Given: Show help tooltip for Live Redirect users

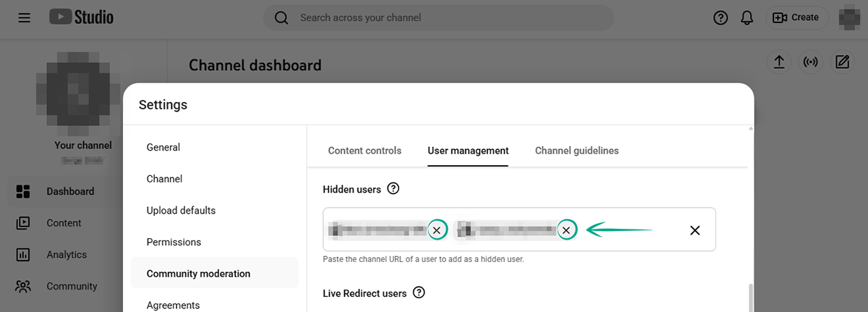Looking at the screenshot, I should [418, 293].
